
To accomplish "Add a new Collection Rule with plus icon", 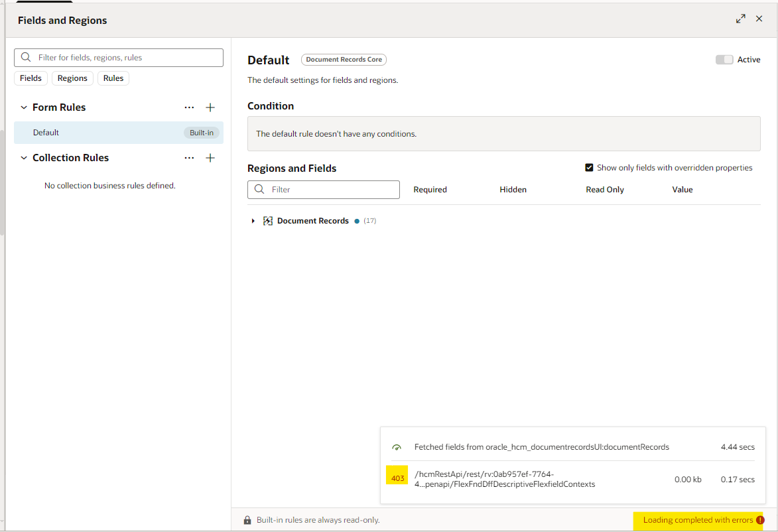I will [210, 157].
